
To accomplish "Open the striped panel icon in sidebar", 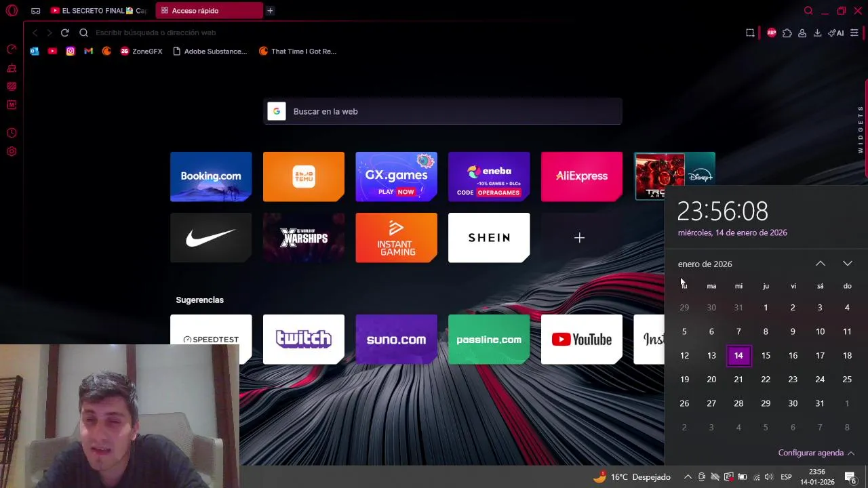I will pyautogui.click(x=12, y=86).
